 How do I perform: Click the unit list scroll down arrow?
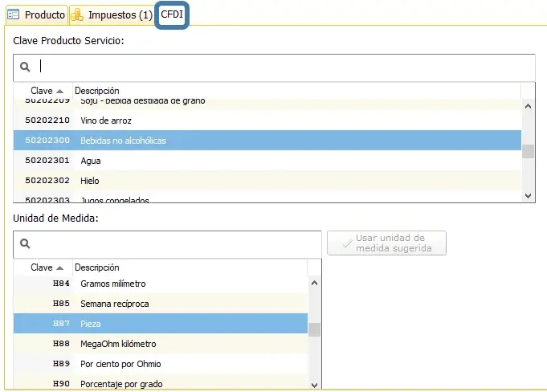(x=314, y=385)
